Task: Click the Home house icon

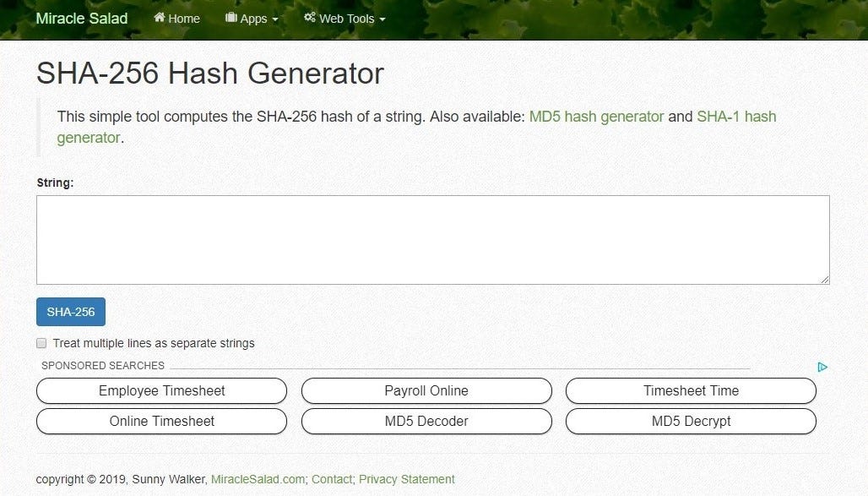Action: point(160,18)
